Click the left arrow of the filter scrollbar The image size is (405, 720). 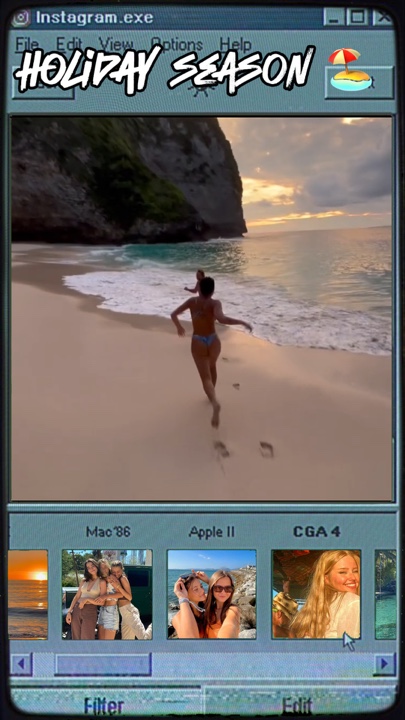click(21, 664)
